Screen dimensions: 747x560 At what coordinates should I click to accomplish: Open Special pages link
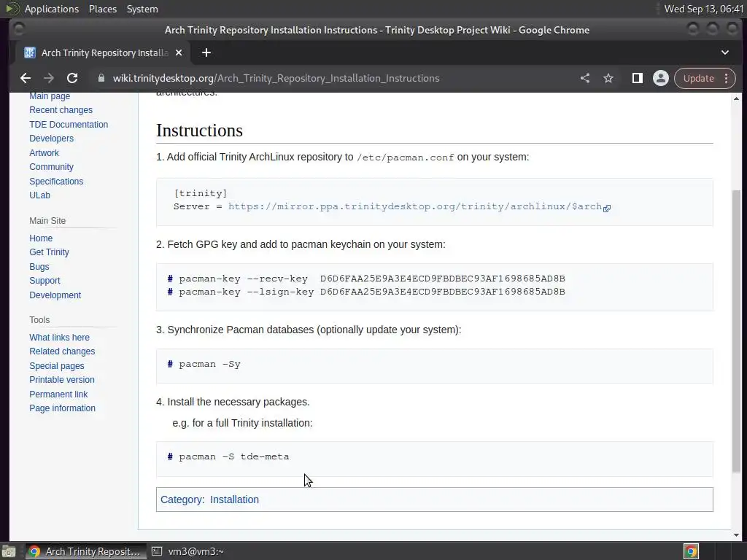click(57, 366)
